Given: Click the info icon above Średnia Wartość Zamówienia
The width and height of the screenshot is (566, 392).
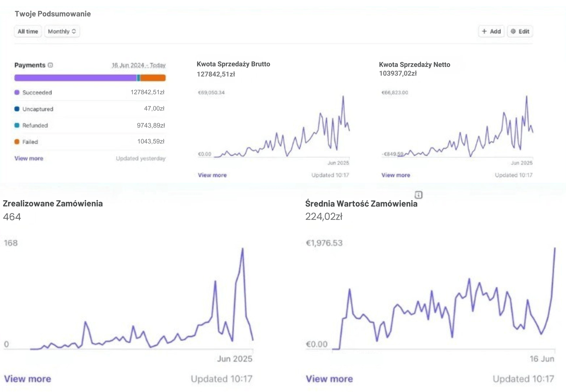Looking at the screenshot, I should (418, 195).
